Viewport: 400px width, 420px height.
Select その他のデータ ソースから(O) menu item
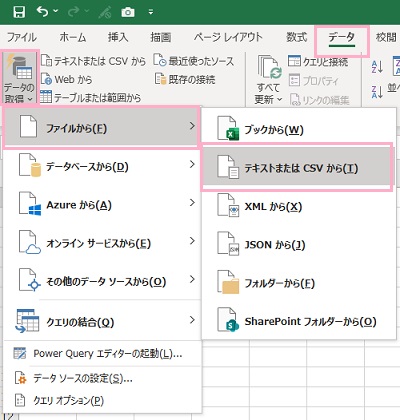pos(102,280)
